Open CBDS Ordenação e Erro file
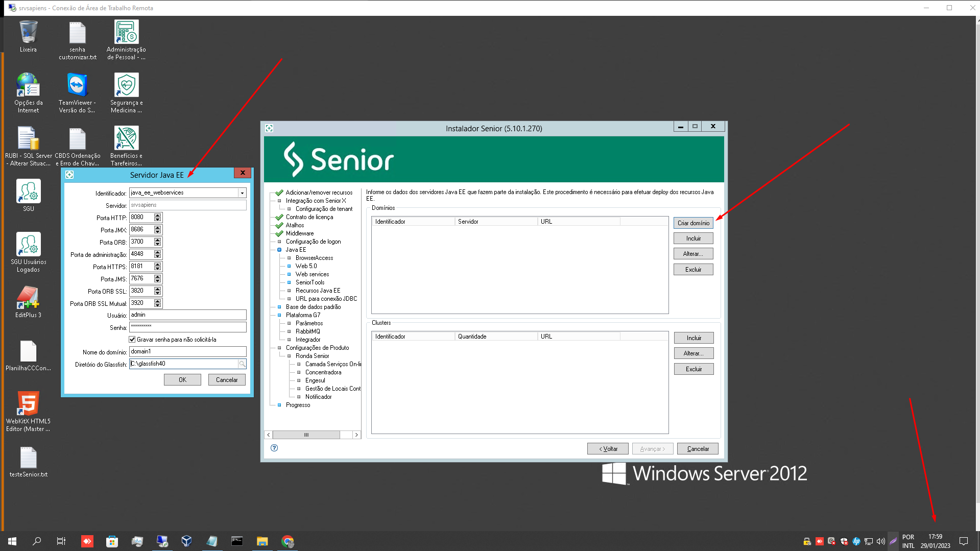The height and width of the screenshot is (551, 980). pyautogui.click(x=78, y=146)
